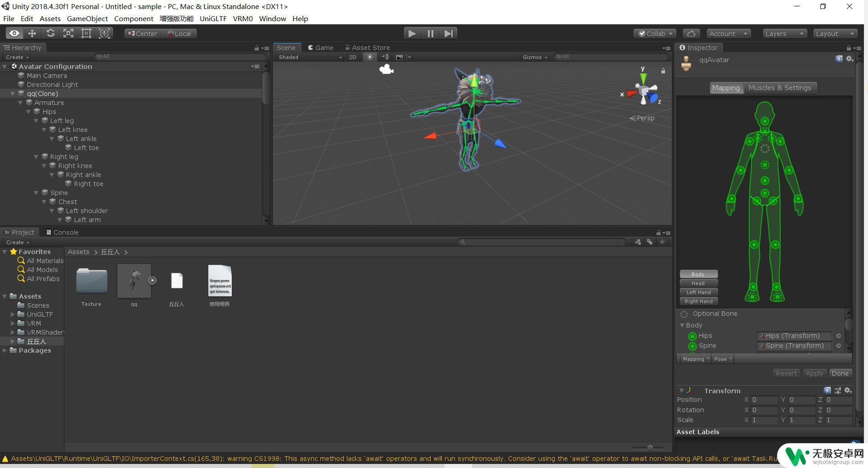Pick object for Hips bone field
Image resolution: width=868 pixels, height=468 pixels.
pos(838,336)
